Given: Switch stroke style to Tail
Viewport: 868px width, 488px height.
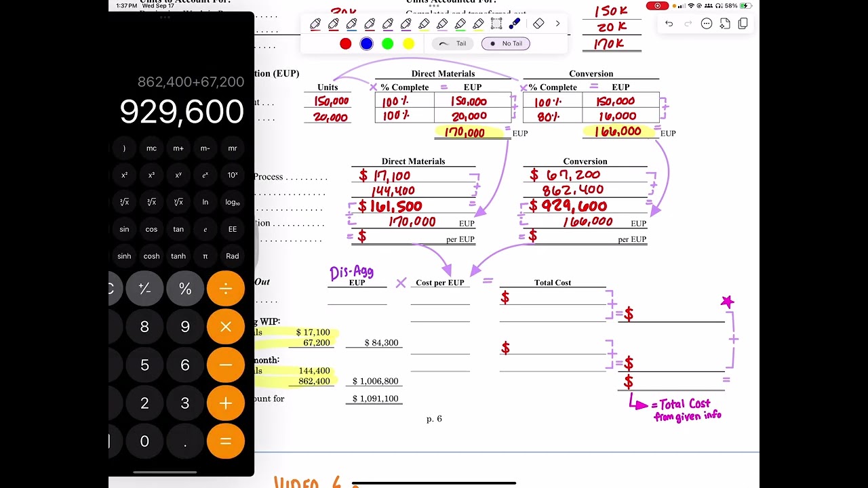Looking at the screenshot, I should coord(453,43).
